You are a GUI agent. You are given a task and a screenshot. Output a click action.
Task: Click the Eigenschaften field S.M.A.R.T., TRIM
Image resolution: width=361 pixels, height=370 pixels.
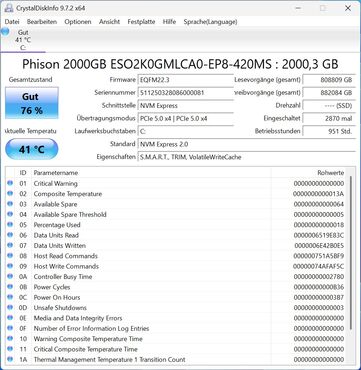point(247,157)
